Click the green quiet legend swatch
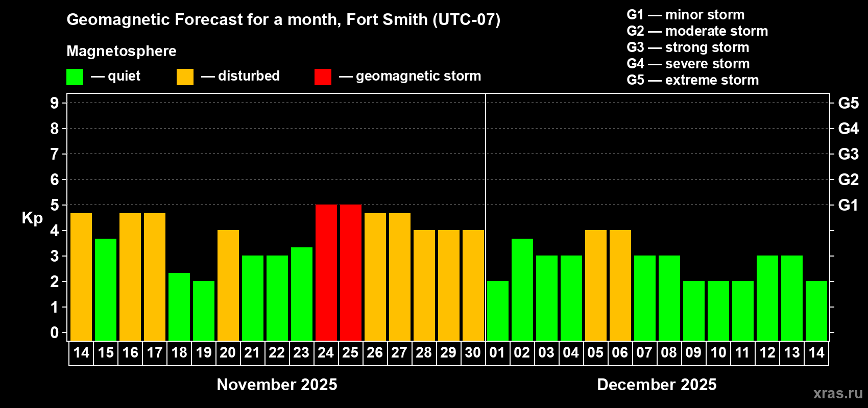The width and height of the screenshot is (868, 408). coord(75,77)
